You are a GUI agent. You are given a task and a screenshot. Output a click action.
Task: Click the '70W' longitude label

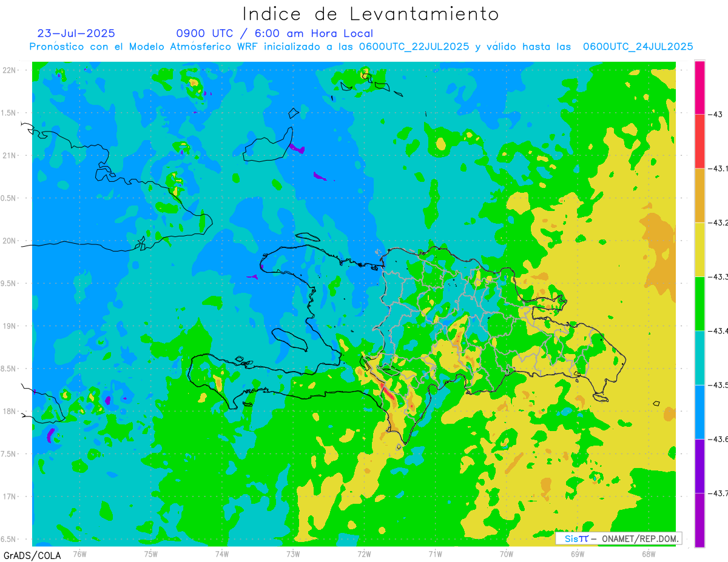click(x=507, y=554)
